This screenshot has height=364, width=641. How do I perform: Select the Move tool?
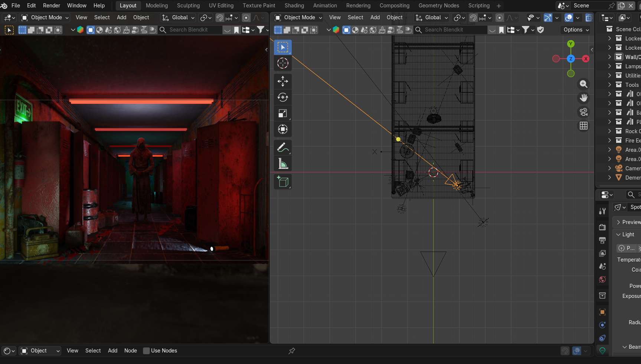[283, 81]
